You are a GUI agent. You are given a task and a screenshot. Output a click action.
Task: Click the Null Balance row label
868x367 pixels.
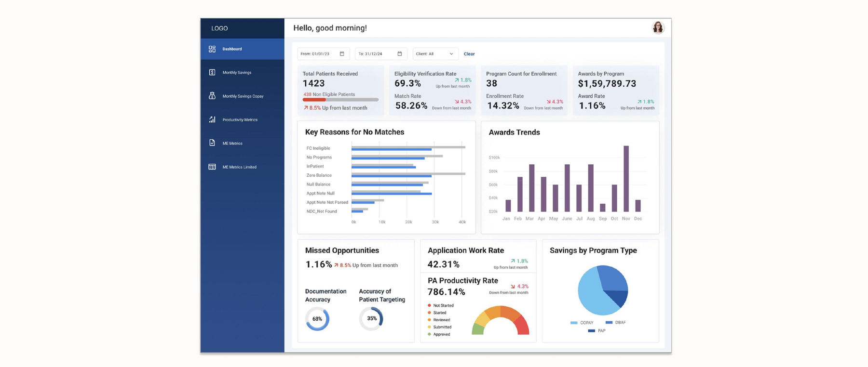pyautogui.click(x=318, y=184)
